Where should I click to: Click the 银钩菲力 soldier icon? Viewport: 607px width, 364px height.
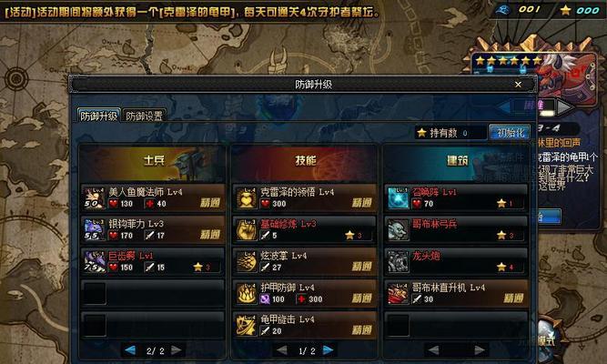94,229
